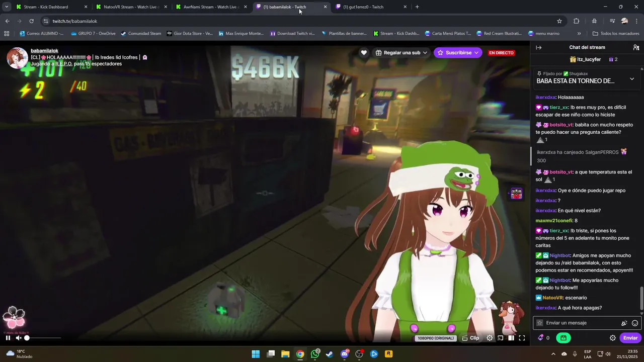The image size is (644, 362).
Task: Bookmark this page with the star icon
Action: click(x=559, y=21)
